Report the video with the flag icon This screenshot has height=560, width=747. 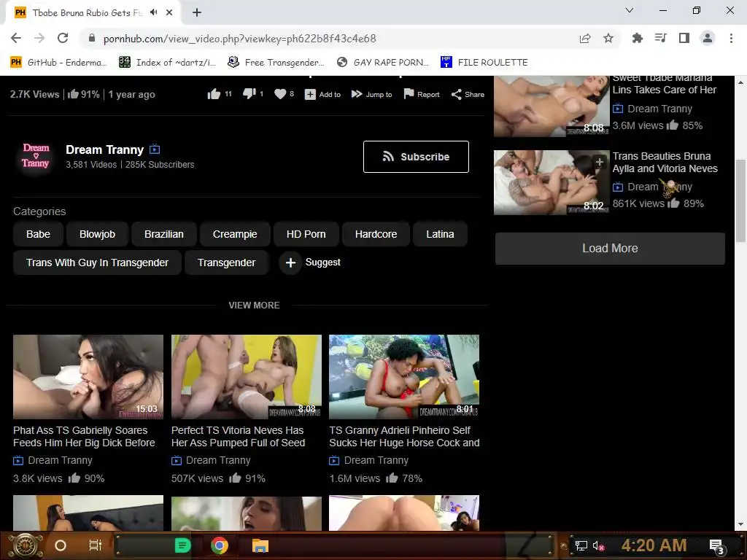(422, 94)
